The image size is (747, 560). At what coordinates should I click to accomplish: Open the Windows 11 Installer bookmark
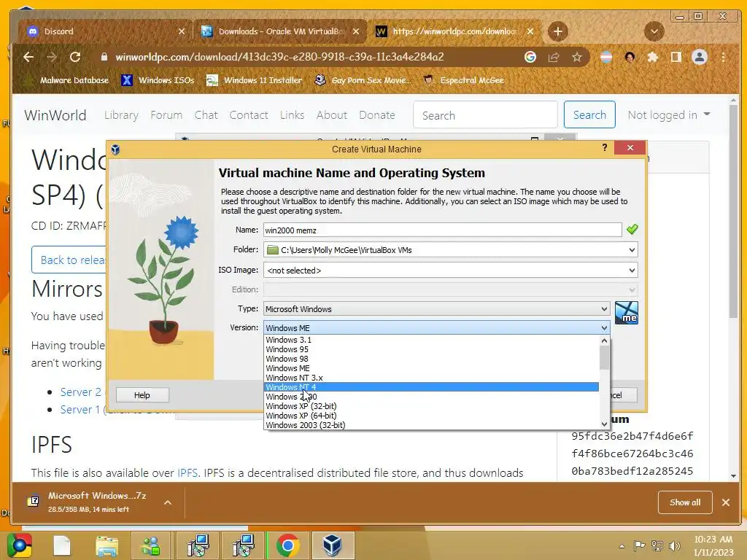click(x=255, y=80)
